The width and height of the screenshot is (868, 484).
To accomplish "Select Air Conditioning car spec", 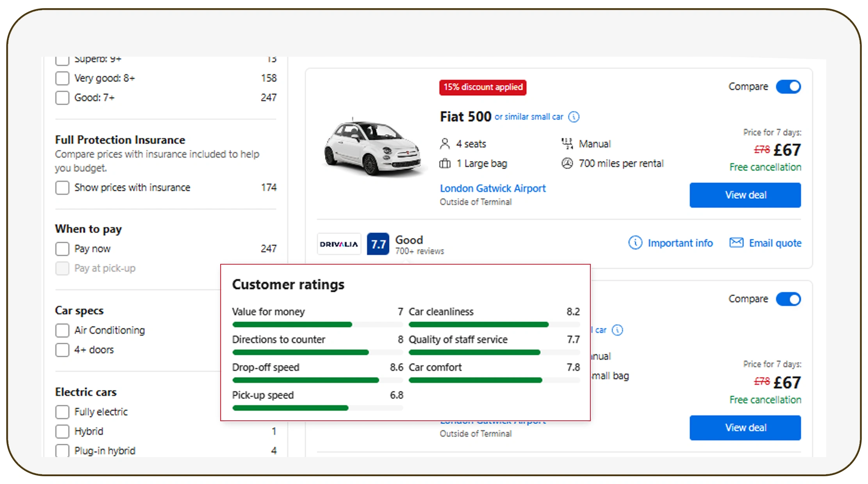I will click(x=62, y=330).
